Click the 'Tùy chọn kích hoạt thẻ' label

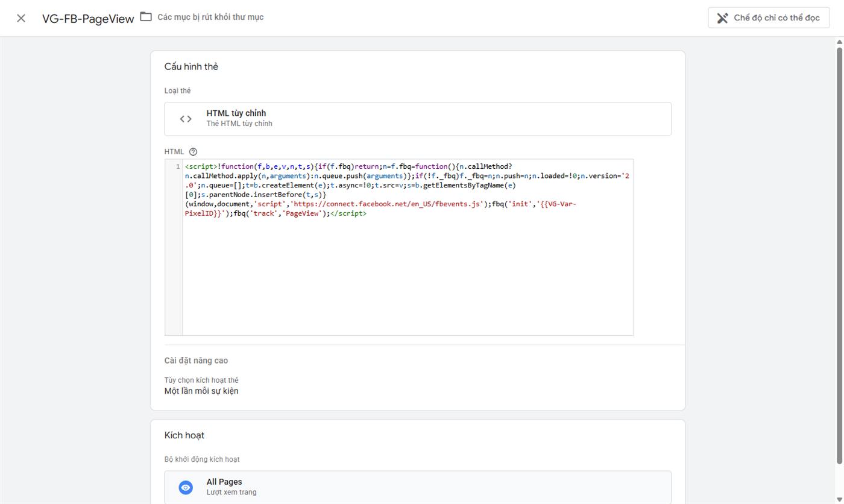tap(201, 380)
